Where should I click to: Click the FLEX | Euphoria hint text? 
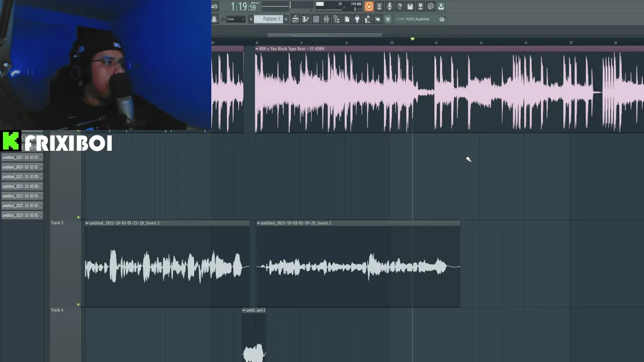(418, 19)
